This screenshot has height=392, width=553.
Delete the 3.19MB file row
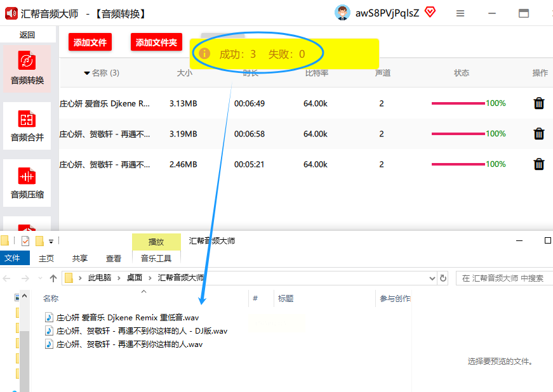click(x=538, y=134)
